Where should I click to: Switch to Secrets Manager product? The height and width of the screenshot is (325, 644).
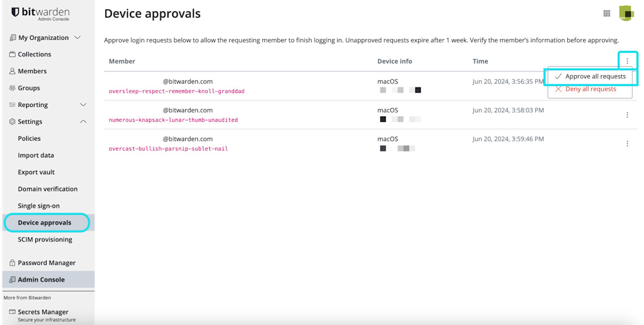pyautogui.click(x=43, y=312)
